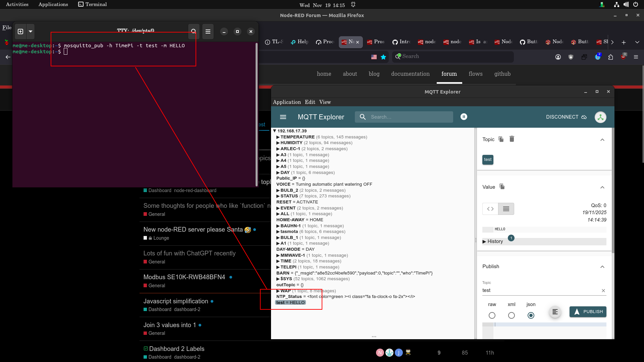Open the Edit menu in MQTT Explorer
This screenshot has height=362, width=644.
310,102
